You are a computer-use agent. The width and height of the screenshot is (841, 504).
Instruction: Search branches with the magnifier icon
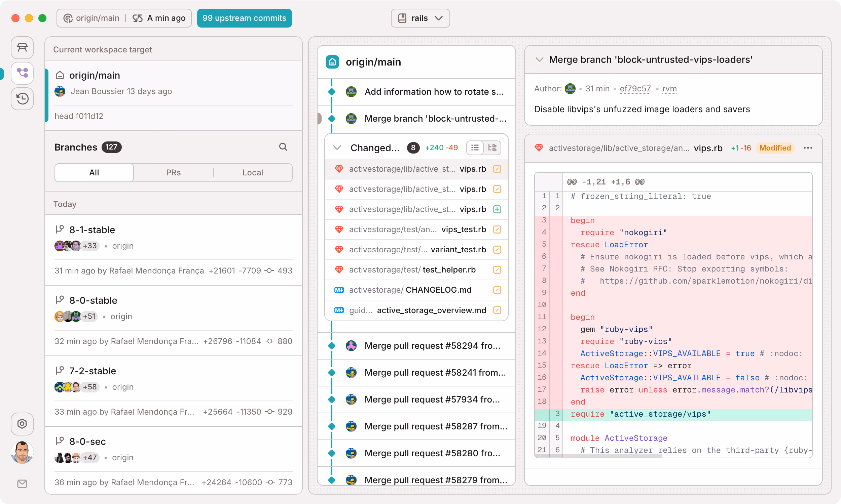click(283, 147)
